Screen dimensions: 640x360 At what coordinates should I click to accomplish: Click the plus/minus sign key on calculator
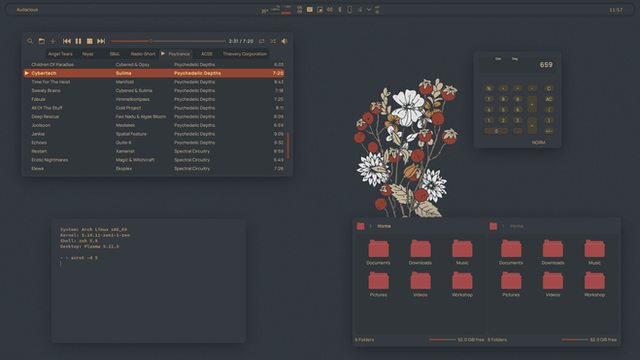point(549,131)
